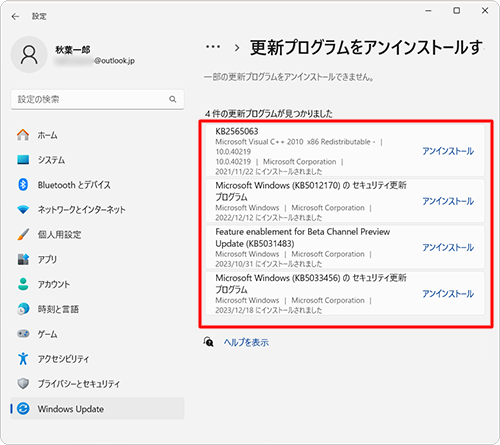Viewport: 500px width, 445px height.
Task: Go to Bluetooth とデバイス settings
Action: [97, 185]
